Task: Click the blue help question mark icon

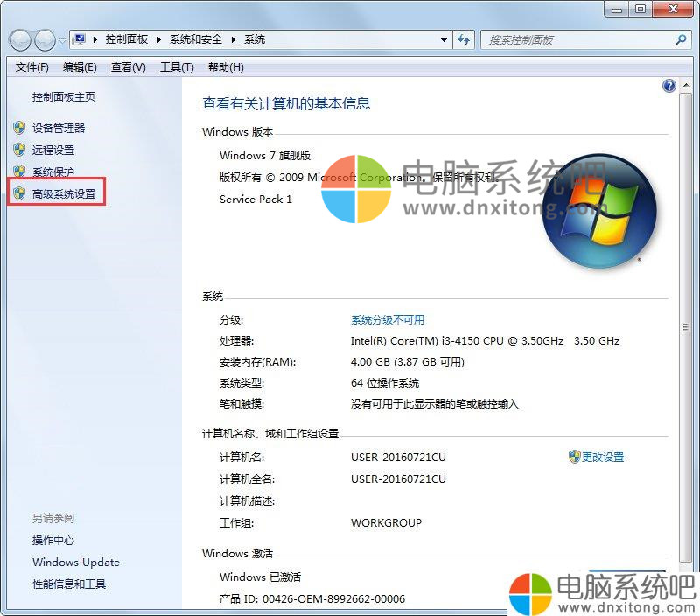Action: tap(668, 85)
